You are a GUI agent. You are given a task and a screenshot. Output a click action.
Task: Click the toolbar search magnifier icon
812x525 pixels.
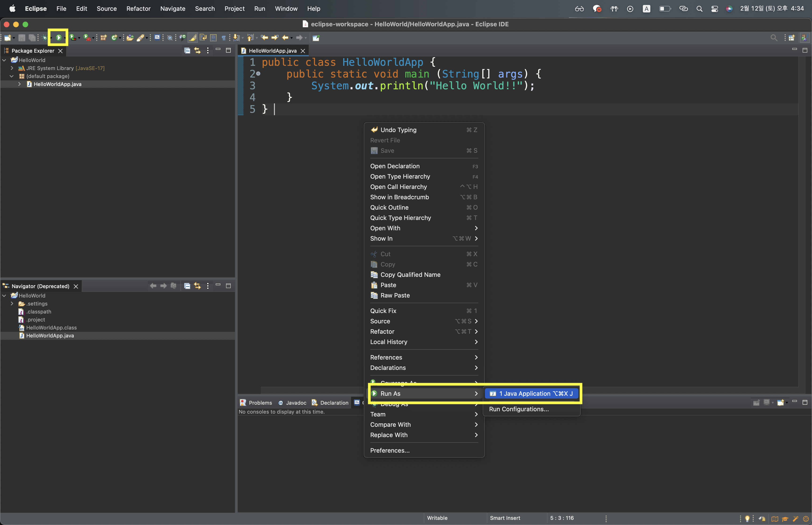pos(773,38)
